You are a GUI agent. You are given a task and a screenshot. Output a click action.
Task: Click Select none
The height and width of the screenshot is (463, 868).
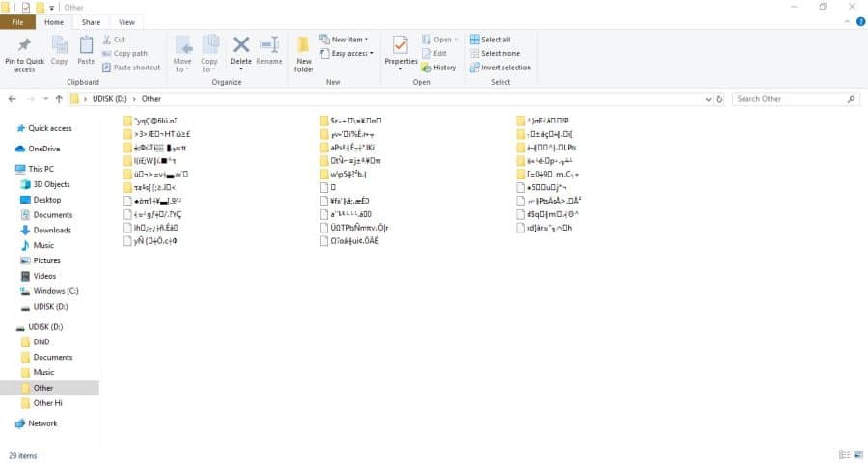coord(495,53)
